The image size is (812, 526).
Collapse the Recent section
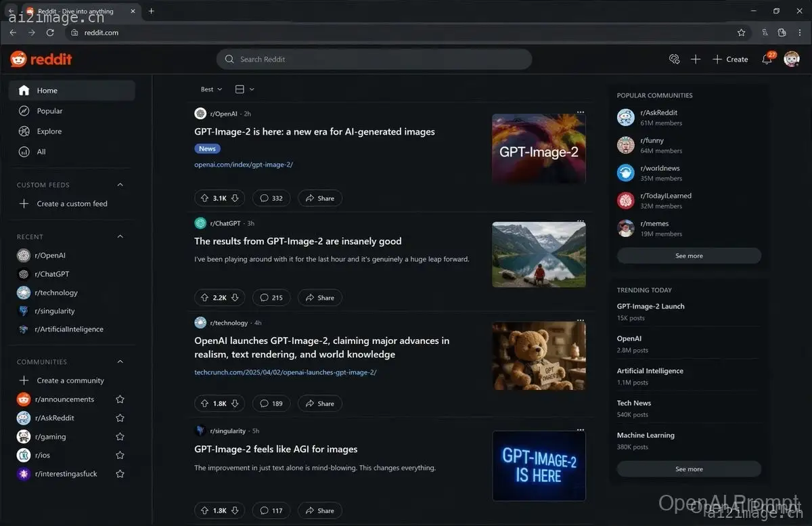click(x=120, y=236)
